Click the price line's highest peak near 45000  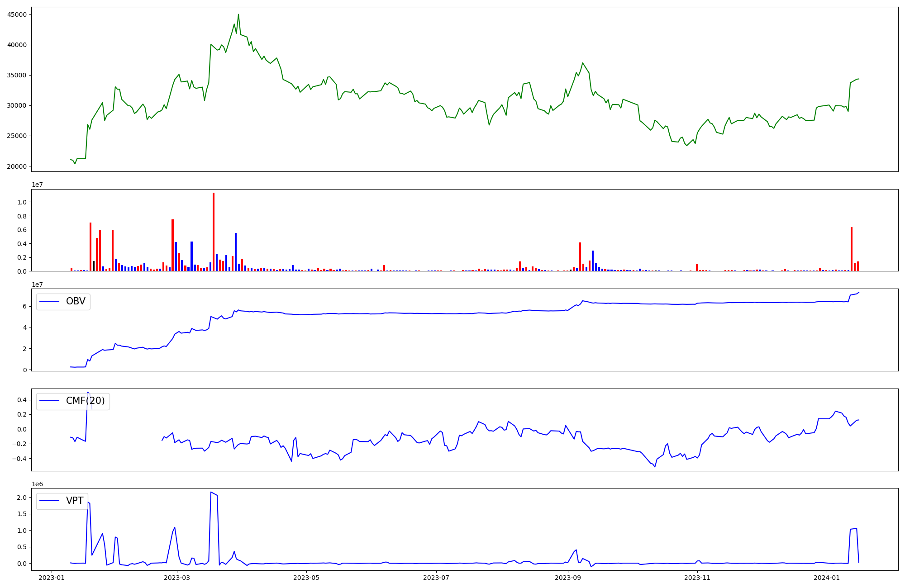pyautogui.click(x=238, y=14)
